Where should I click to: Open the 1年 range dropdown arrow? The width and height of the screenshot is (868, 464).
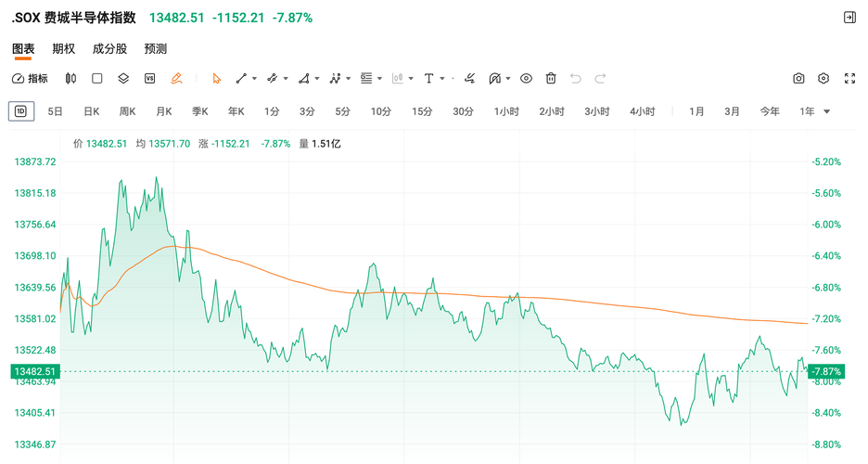pyautogui.click(x=827, y=112)
